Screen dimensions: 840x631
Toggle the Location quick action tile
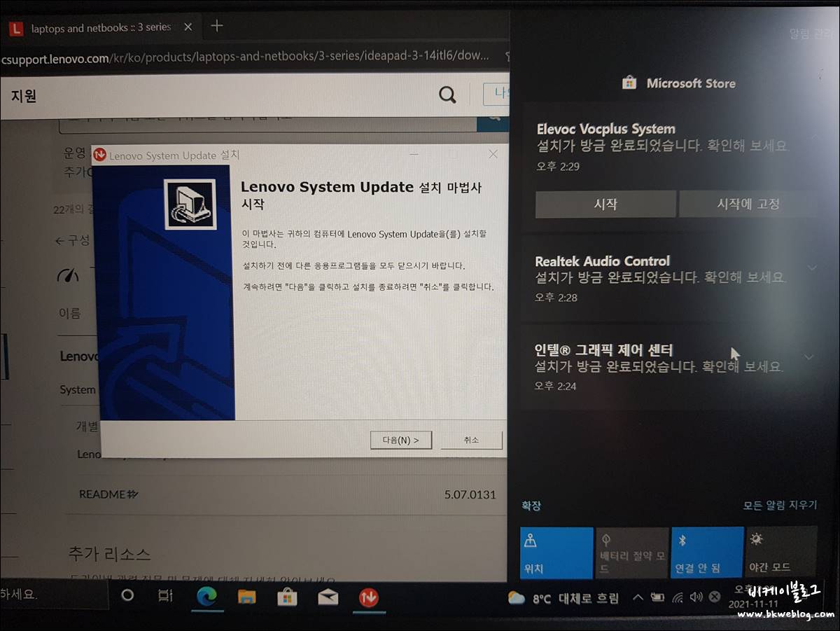(x=556, y=553)
